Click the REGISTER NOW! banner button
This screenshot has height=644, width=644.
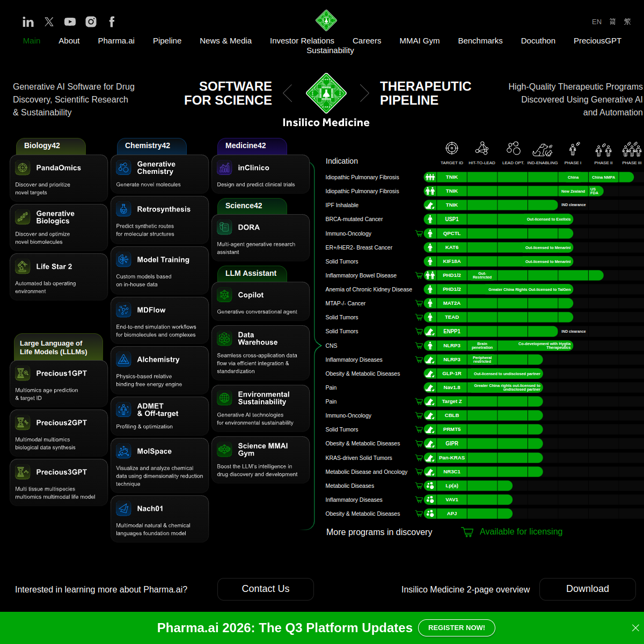click(x=457, y=628)
